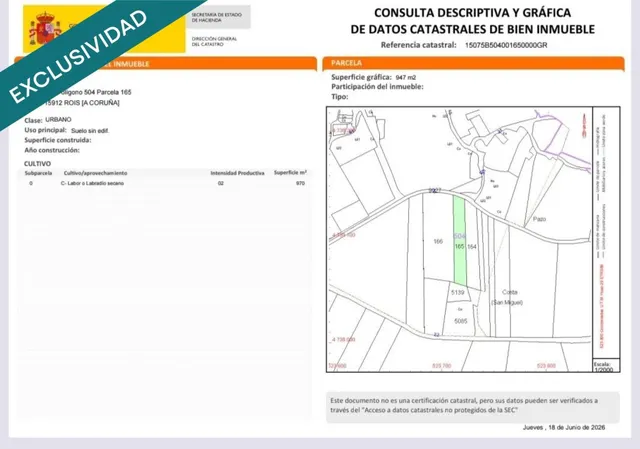Click parcel label '5139' on the map
Viewport: 640px width, 449px height.
point(458,293)
